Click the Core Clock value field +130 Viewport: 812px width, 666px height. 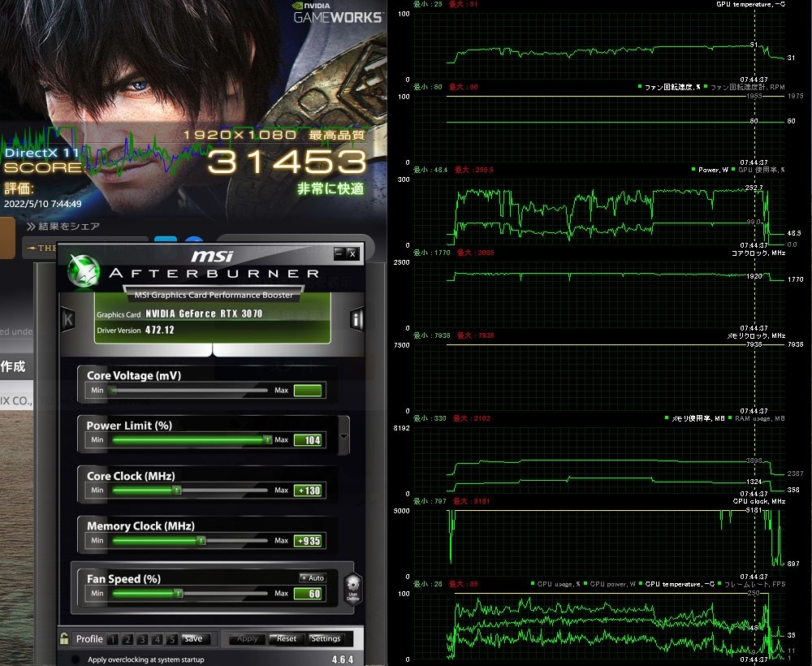[x=308, y=491]
